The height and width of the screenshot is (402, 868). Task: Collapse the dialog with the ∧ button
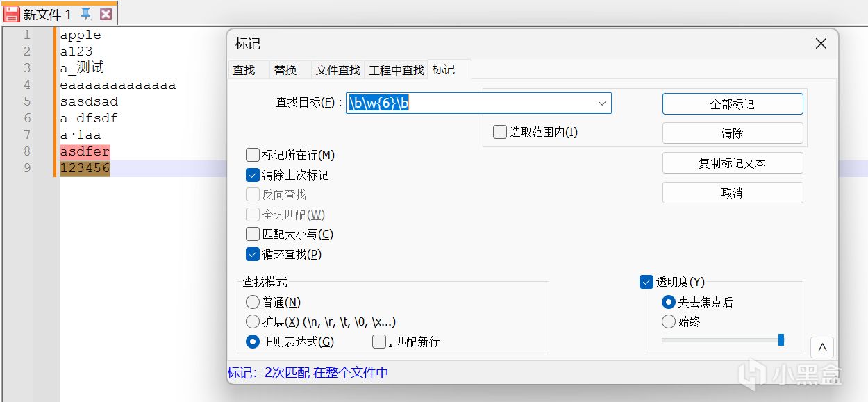[x=821, y=347]
